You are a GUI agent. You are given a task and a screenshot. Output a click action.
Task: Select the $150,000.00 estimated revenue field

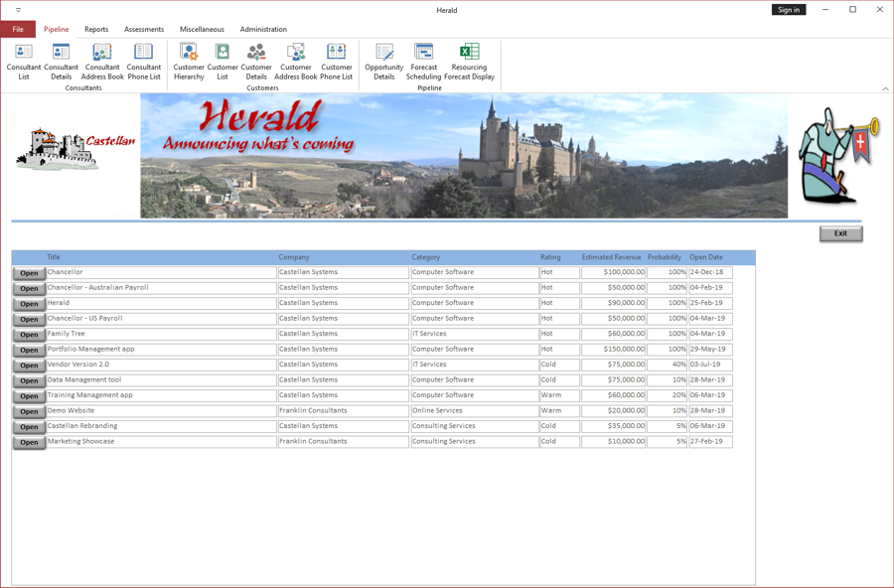coord(614,350)
